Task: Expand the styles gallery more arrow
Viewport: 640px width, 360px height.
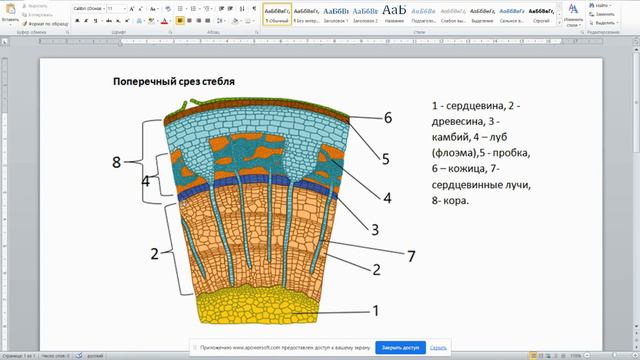Action: (x=559, y=23)
